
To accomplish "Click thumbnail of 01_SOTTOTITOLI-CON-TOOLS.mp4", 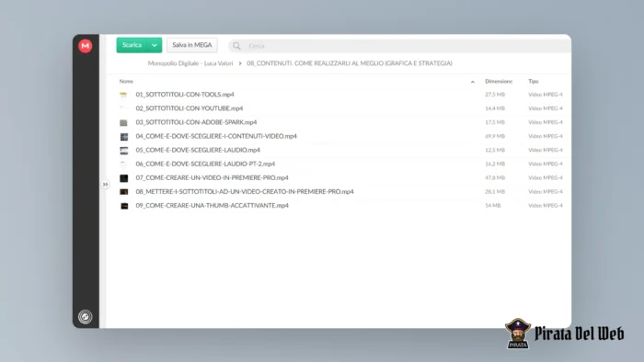I will tap(123, 95).
